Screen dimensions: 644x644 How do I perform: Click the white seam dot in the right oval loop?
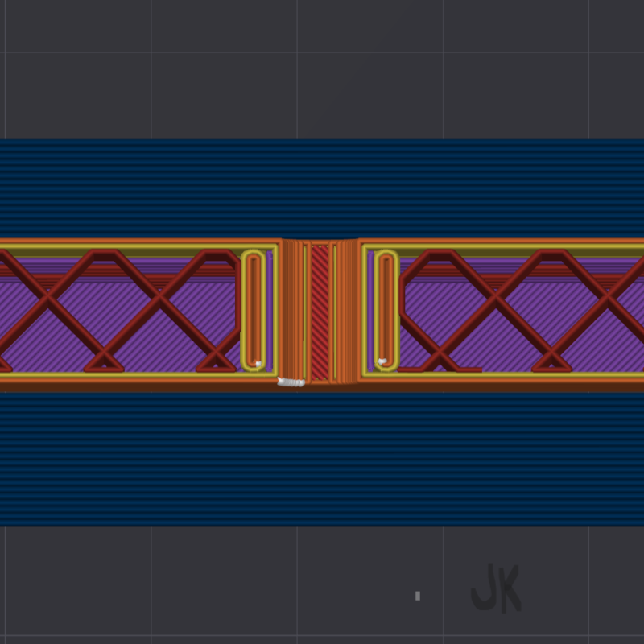click(x=382, y=361)
